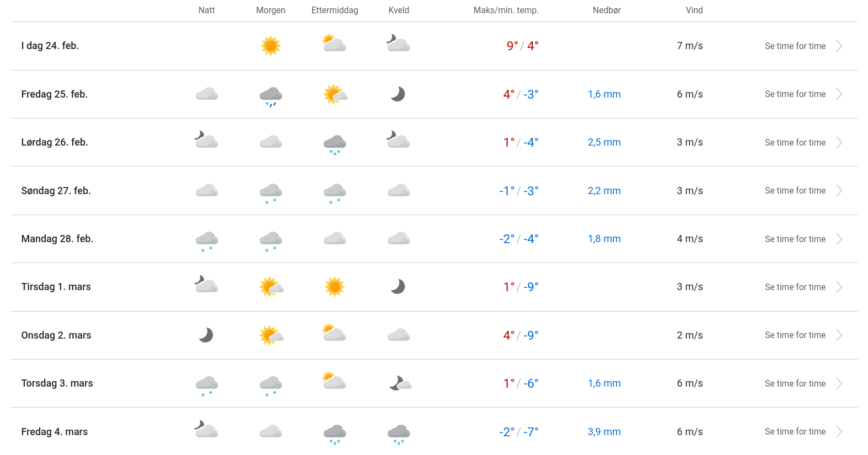The height and width of the screenshot is (455, 868).
Task: Open "Se time for time" for Torsdag 3. mars
Action: (x=795, y=383)
